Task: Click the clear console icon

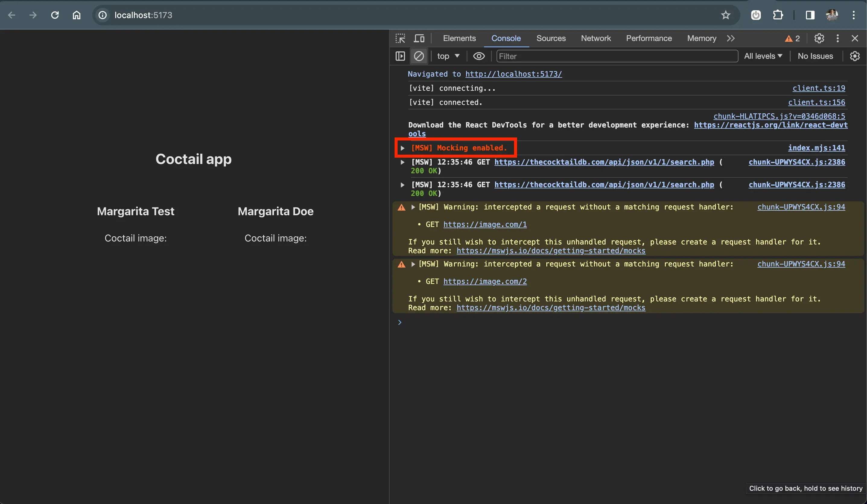Action: coord(419,56)
